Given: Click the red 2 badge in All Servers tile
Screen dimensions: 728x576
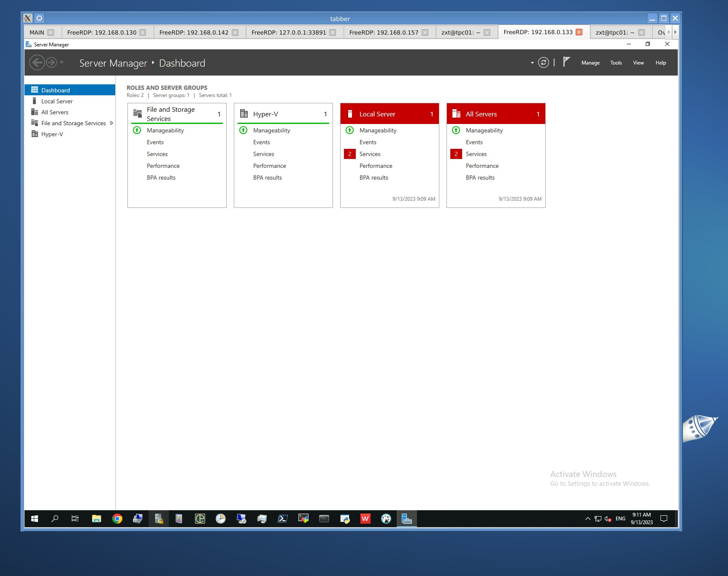Looking at the screenshot, I should [456, 154].
